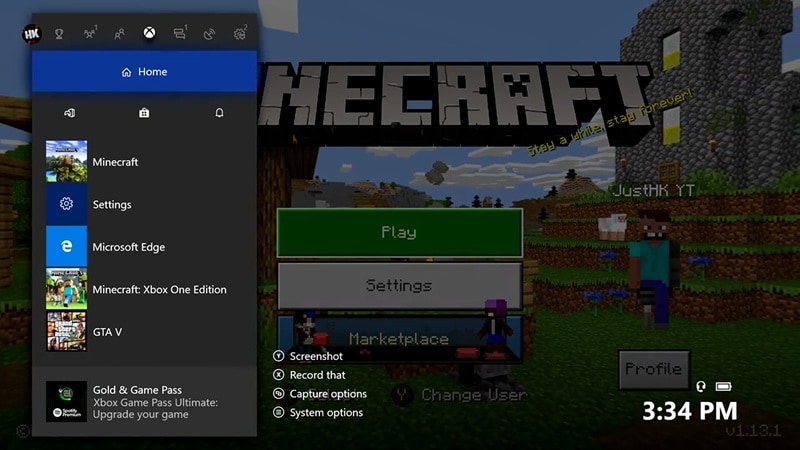
Task: Click the 3:34 PM clock
Action: tap(690, 411)
